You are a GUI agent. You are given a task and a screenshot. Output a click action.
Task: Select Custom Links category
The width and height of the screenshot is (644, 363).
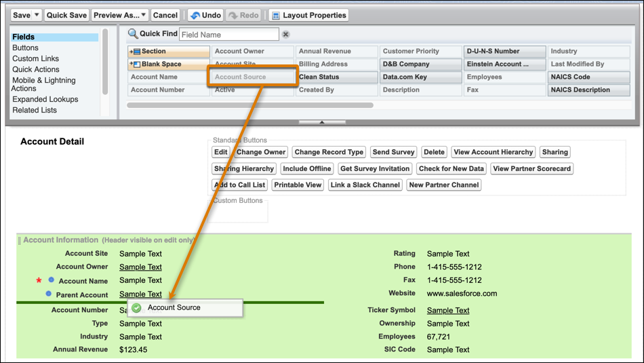(36, 58)
